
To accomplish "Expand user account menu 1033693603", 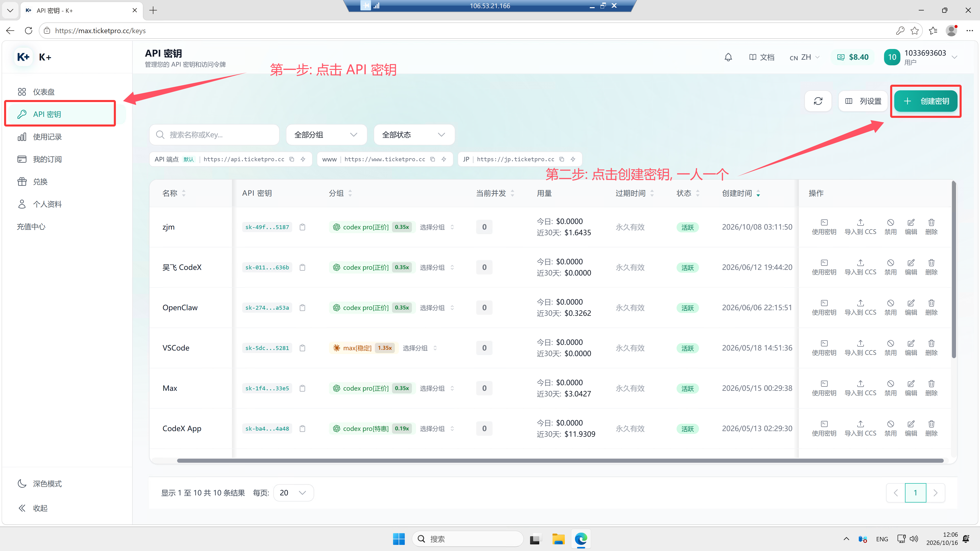I will coord(920,57).
